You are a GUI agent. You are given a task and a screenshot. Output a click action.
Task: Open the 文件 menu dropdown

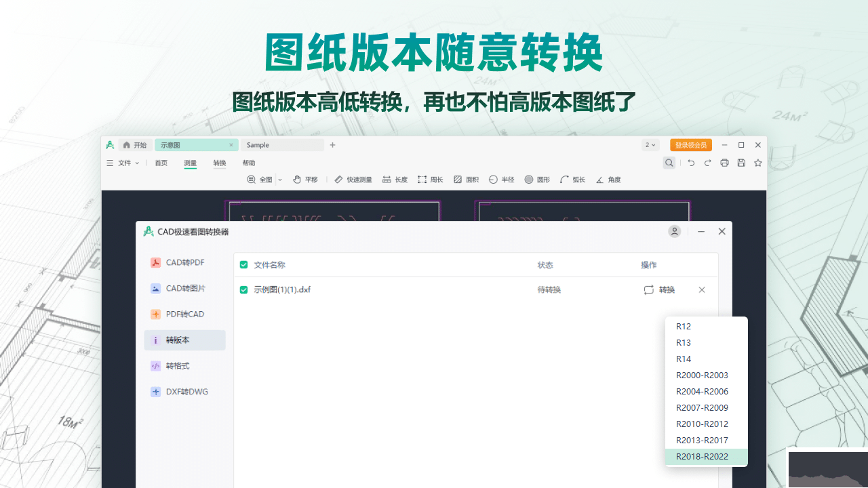(125, 163)
